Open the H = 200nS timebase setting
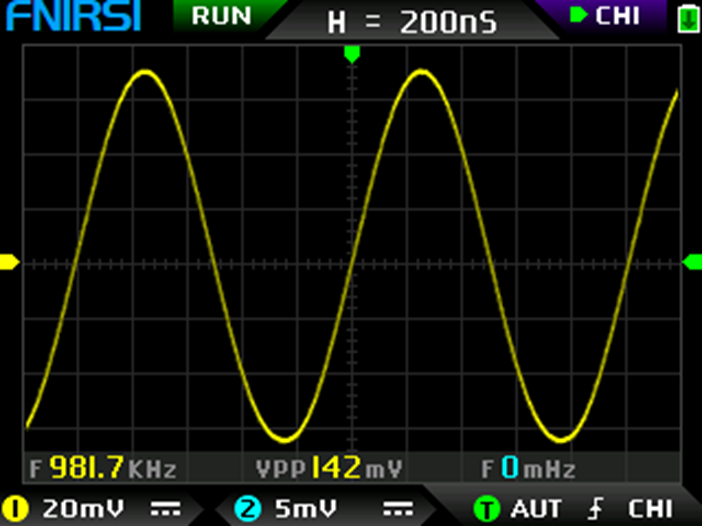This screenshot has width=702, height=526. coord(412,22)
